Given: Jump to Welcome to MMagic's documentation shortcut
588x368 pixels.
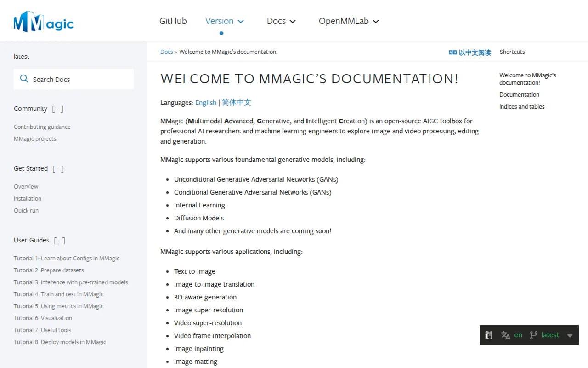Looking at the screenshot, I should tap(528, 79).
